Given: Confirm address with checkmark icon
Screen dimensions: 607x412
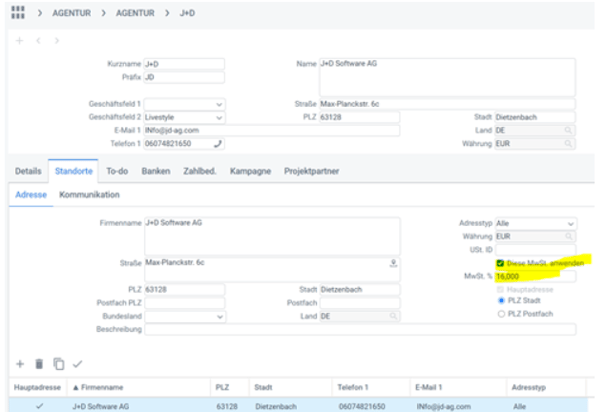Looking at the screenshot, I should pyautogui.click(x=77, y=364).
